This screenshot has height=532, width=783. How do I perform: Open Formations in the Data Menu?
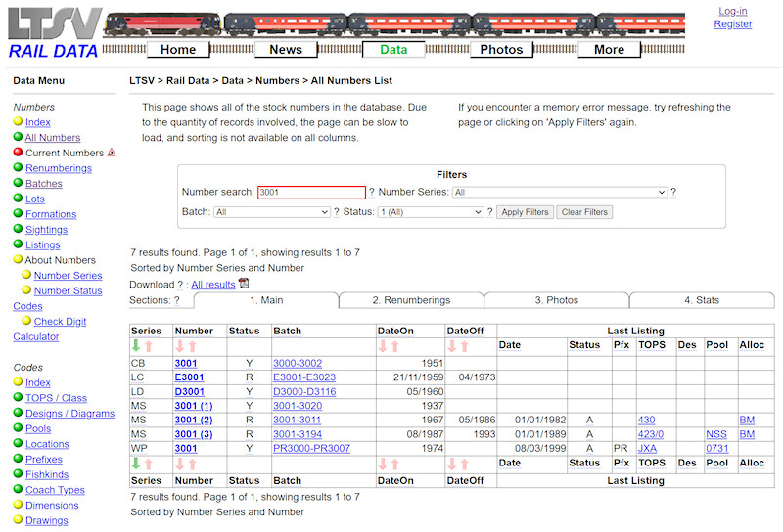coord(51,214)
